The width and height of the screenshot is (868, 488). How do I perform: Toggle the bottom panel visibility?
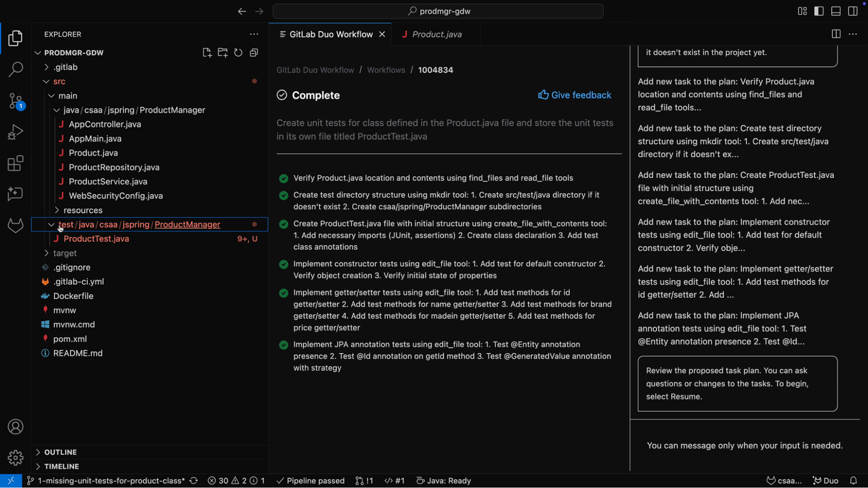tap(836, 11)
